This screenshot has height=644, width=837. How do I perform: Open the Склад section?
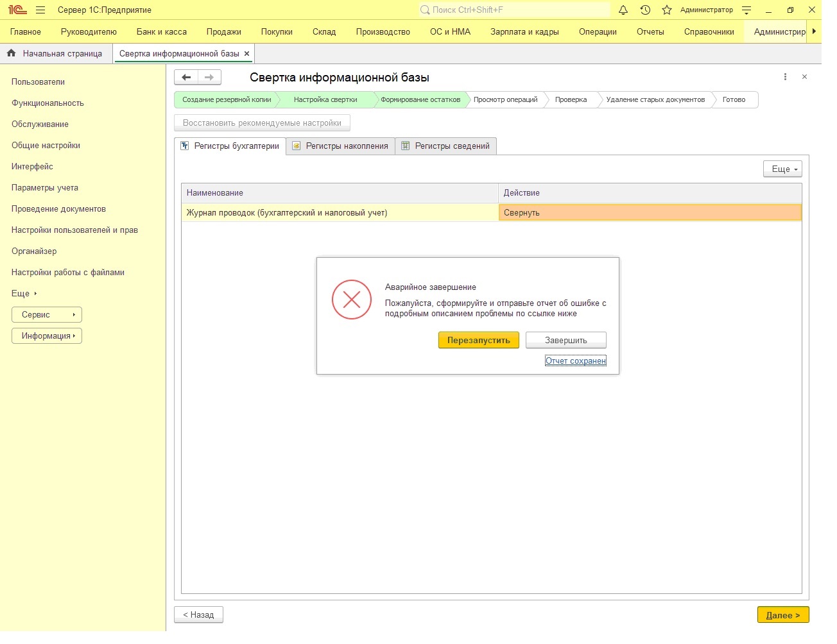pos(324,31)
